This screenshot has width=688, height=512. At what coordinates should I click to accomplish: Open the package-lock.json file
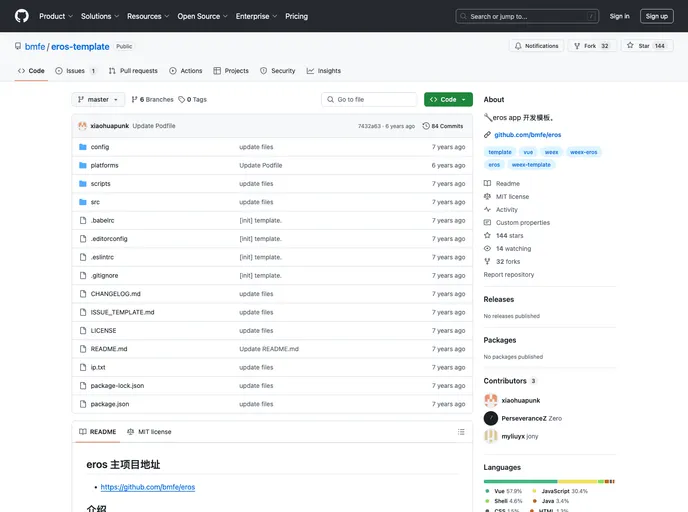click(117, 386)
